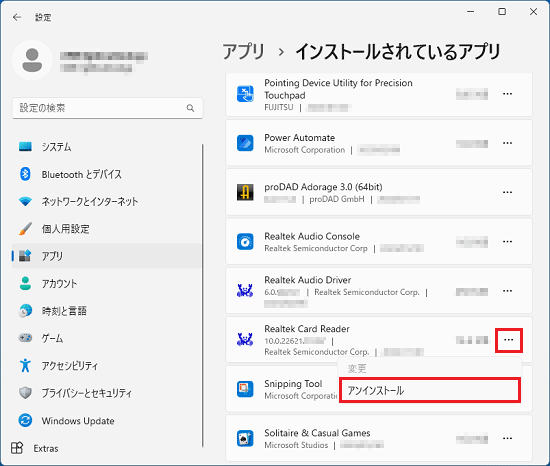
Task: Select システム in the sidebar
Action: pyautogui.click(x=107, y=147)
